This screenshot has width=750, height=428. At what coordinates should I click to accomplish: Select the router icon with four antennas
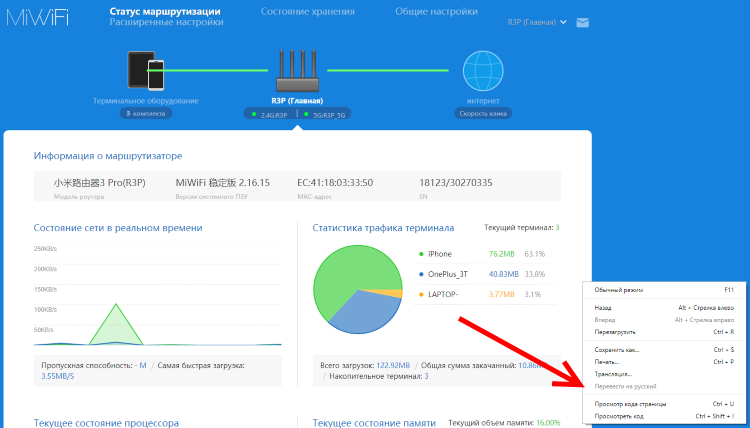point(297,69)
